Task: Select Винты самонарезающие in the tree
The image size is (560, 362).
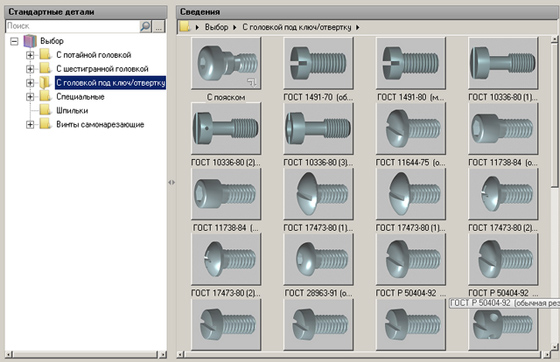Action: pyautogui.click(x=100, y=125)
